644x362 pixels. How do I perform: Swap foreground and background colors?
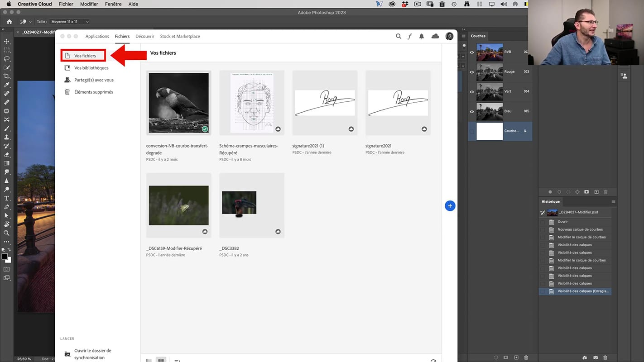click(10, 250)
